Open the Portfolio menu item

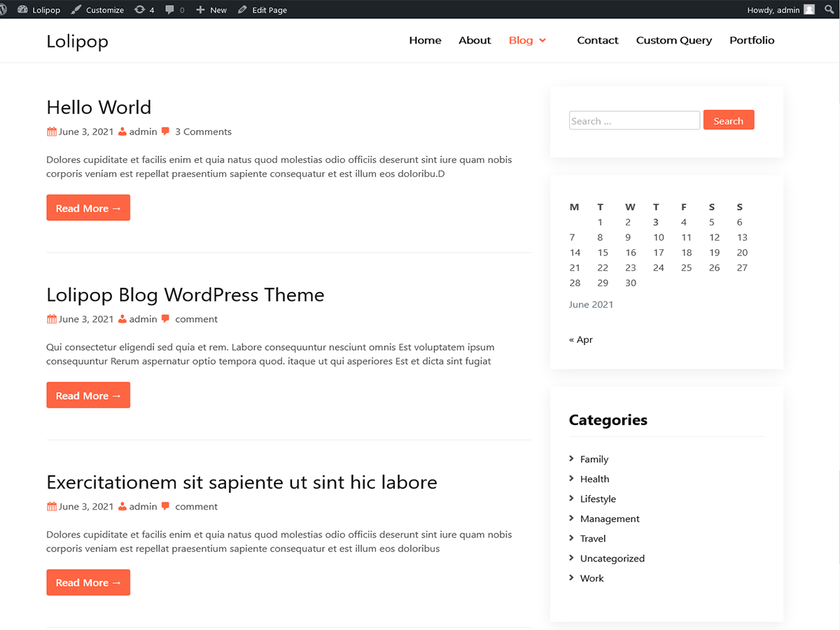(752, 40)
